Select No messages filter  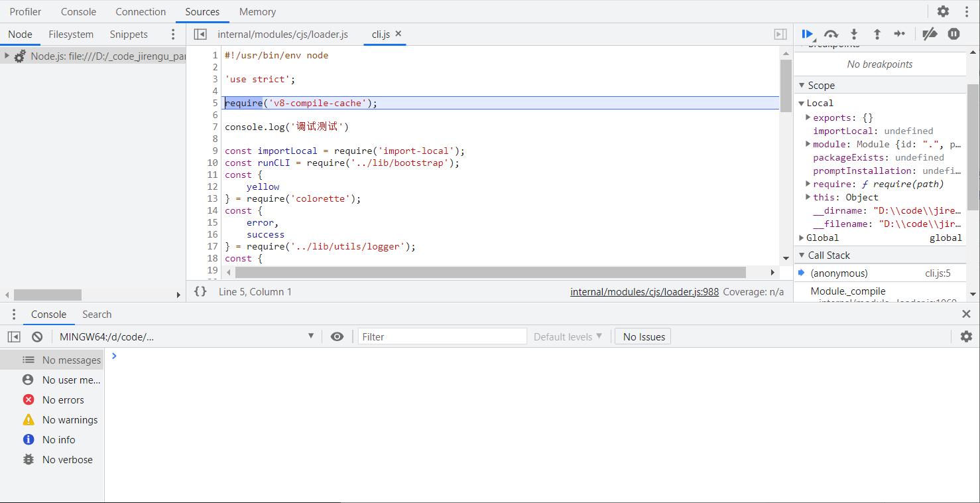(52, 360)
